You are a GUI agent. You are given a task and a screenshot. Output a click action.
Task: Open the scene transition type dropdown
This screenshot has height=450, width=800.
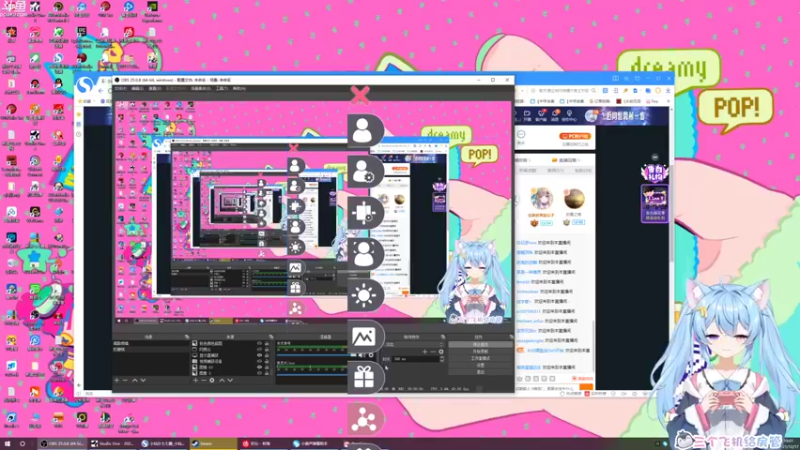(x=414, y=343)
